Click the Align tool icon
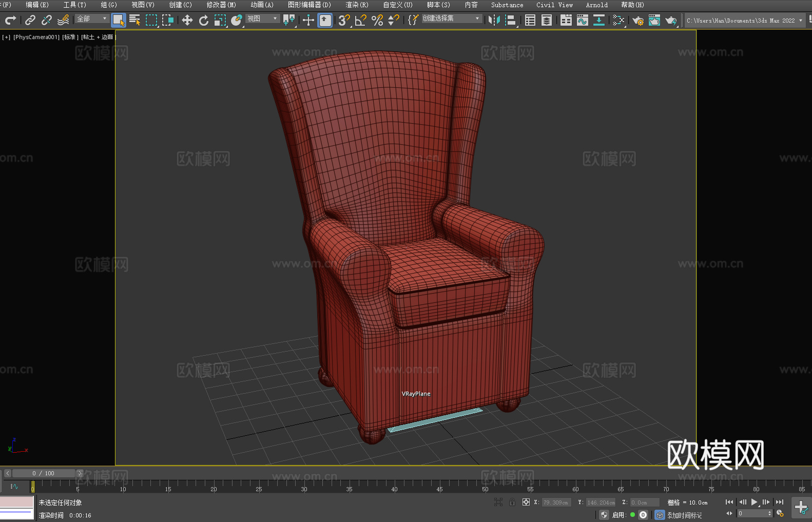 (x=511, y=20)
